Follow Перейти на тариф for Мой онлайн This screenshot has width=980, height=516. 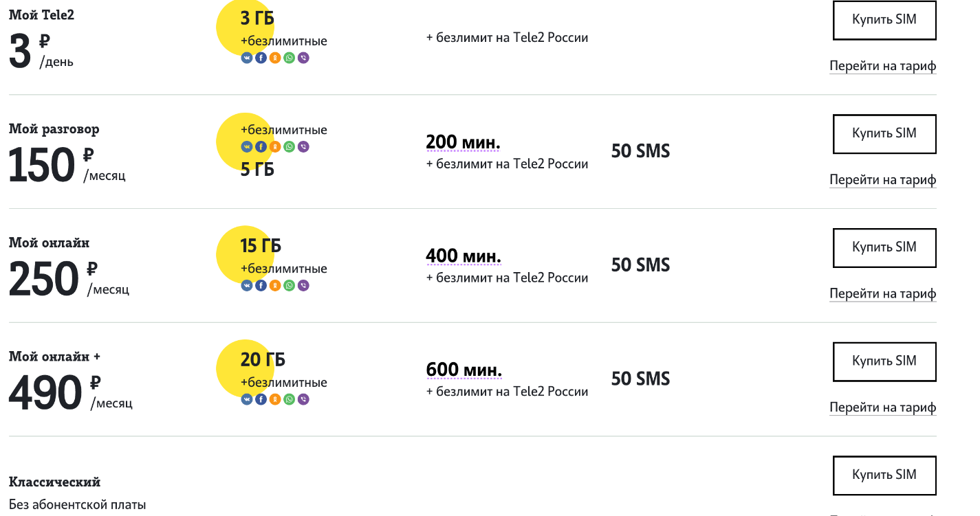click(883, 293)
